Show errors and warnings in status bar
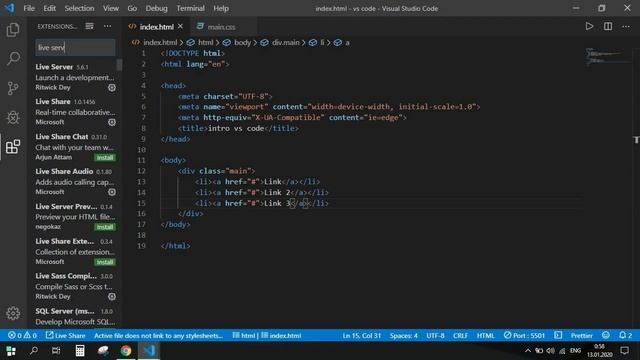640x360 pixels. [x=22, y=336]
